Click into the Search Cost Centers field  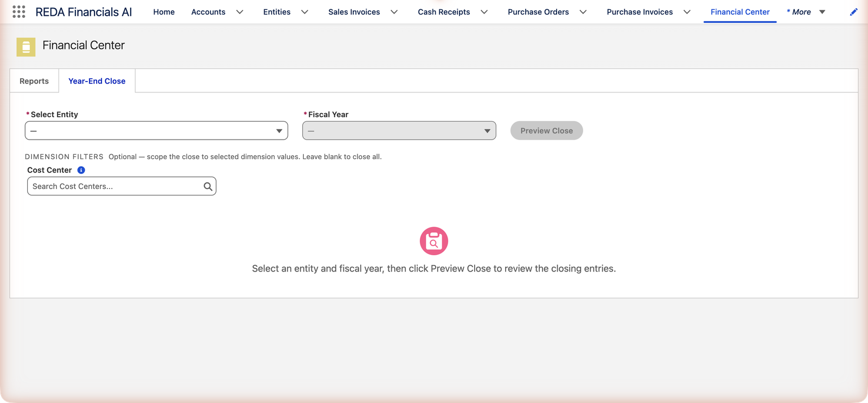(x=122, y=186)
